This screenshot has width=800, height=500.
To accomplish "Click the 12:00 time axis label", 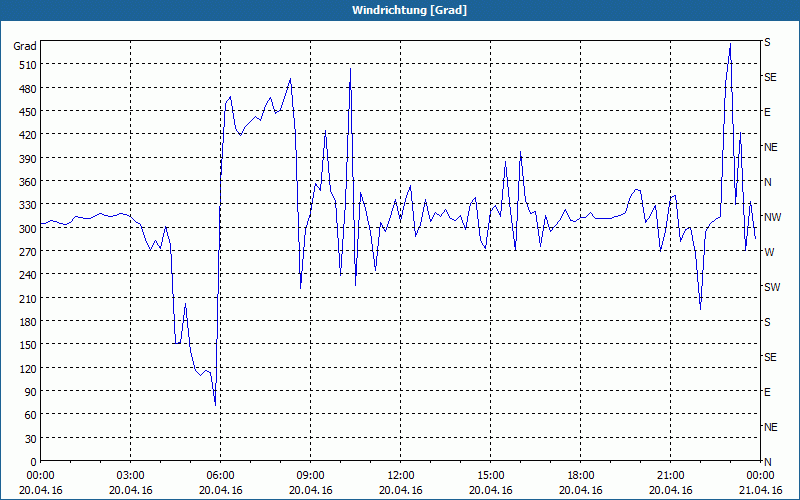I will (401, 476).
